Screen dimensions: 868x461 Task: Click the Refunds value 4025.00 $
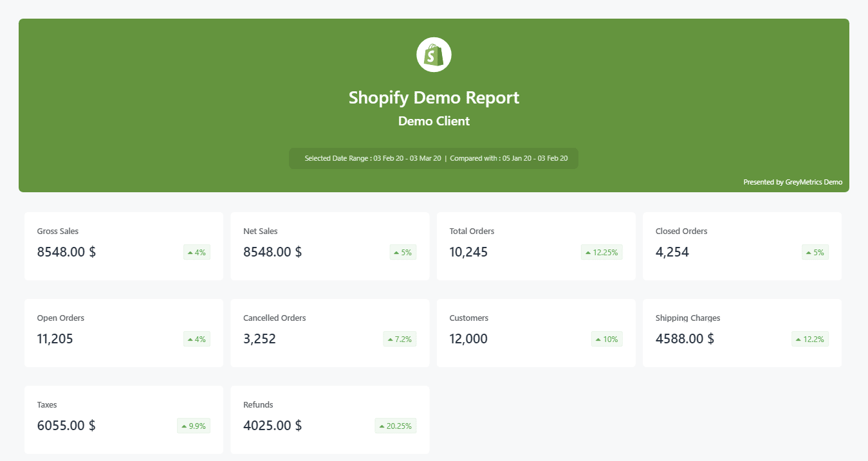click(273, 426)
